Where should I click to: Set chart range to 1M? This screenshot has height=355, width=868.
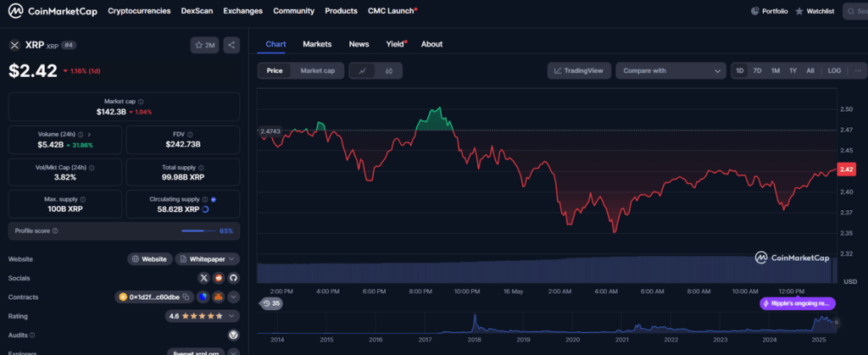tap(776, 71)
